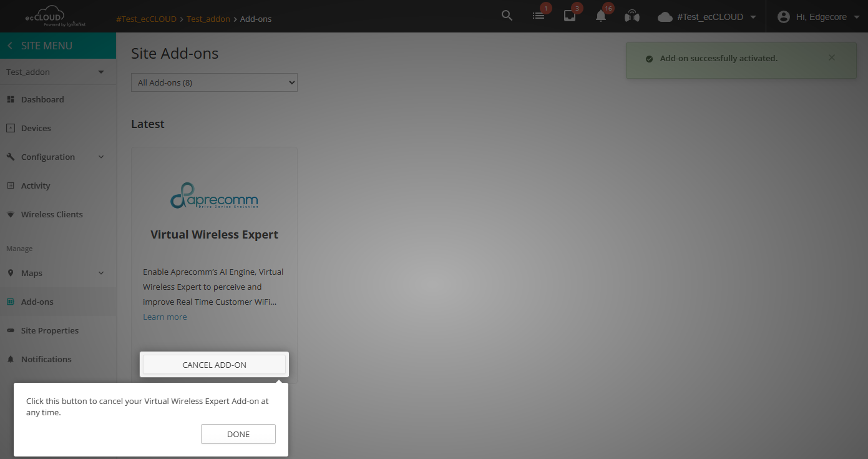The width and height of the screenshot is (868, 459).
Task: Dismiss the Add-on successfully activated notification
Action: [831, 57]
